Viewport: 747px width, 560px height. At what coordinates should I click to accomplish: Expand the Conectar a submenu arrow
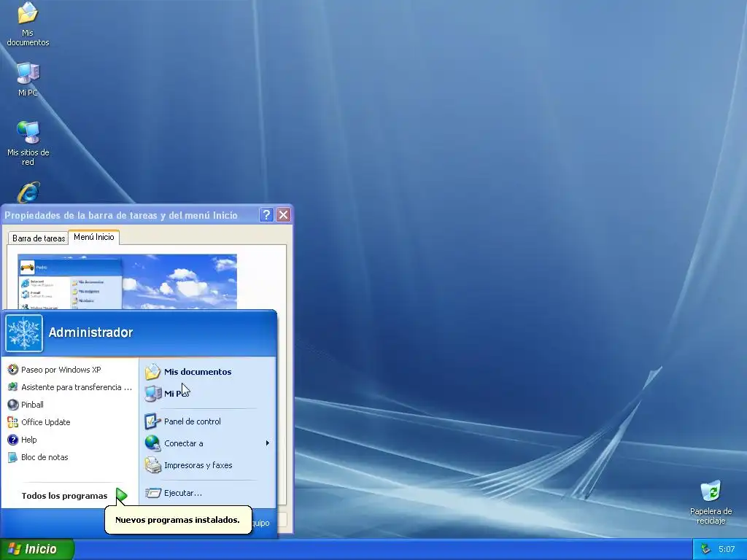(x=267, y=443)
